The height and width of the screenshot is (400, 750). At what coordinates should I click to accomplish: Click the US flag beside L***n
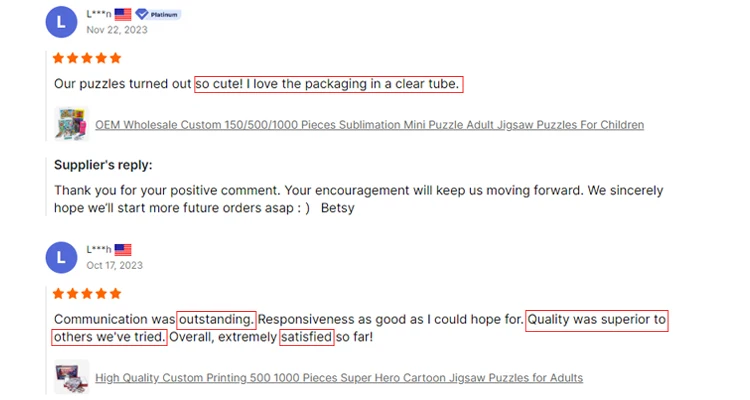click(123, 14)
